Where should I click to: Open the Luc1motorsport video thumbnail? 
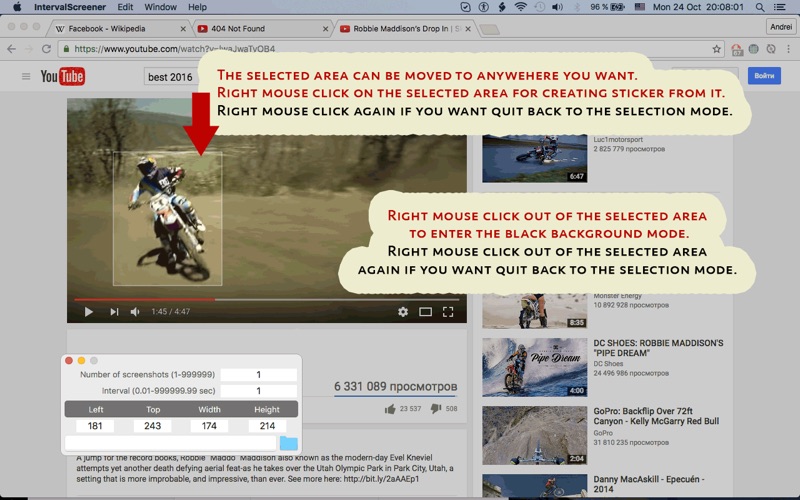(x=534, y=158)
